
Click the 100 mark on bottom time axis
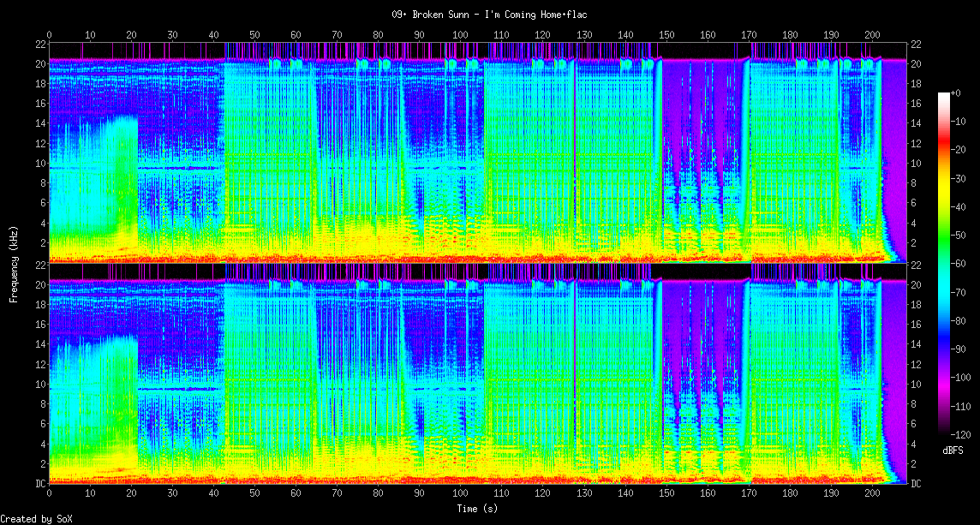(461, 494)
